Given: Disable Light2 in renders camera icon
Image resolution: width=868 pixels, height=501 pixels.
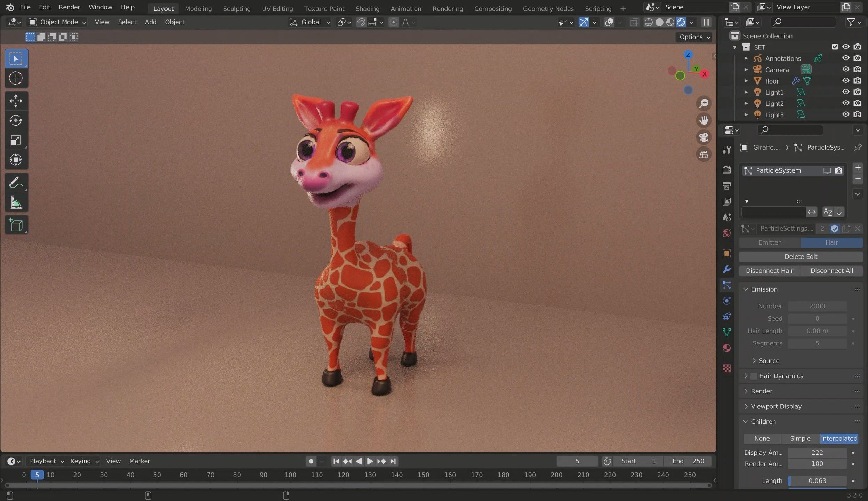Looking at the screenshot, I should [858, 103].
